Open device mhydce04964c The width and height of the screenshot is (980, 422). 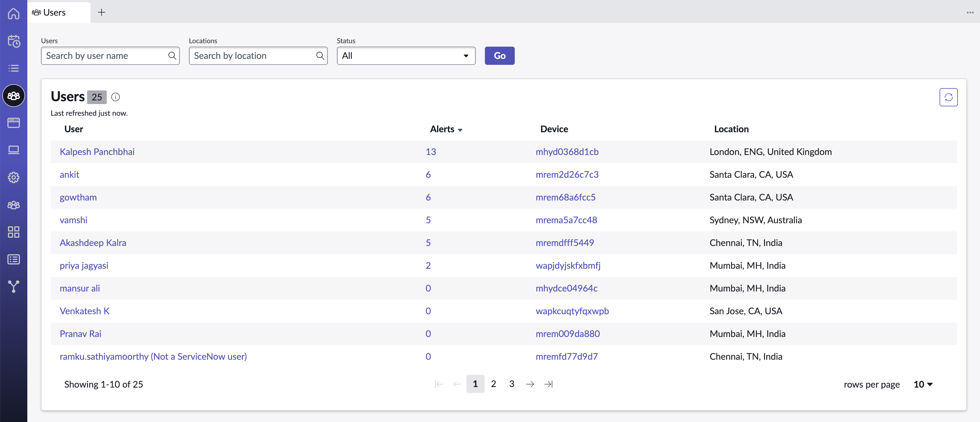pyautogui.click(x=567, y=289)
